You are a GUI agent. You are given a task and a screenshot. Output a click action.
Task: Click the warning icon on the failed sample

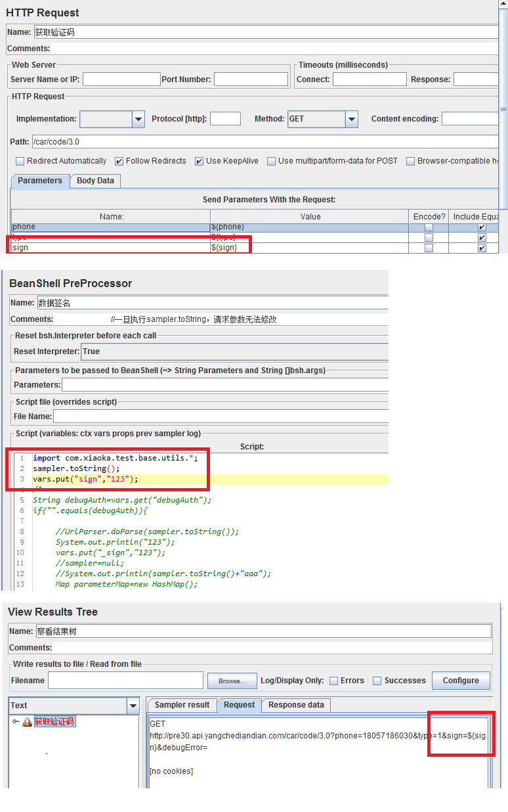coord(27,722)
